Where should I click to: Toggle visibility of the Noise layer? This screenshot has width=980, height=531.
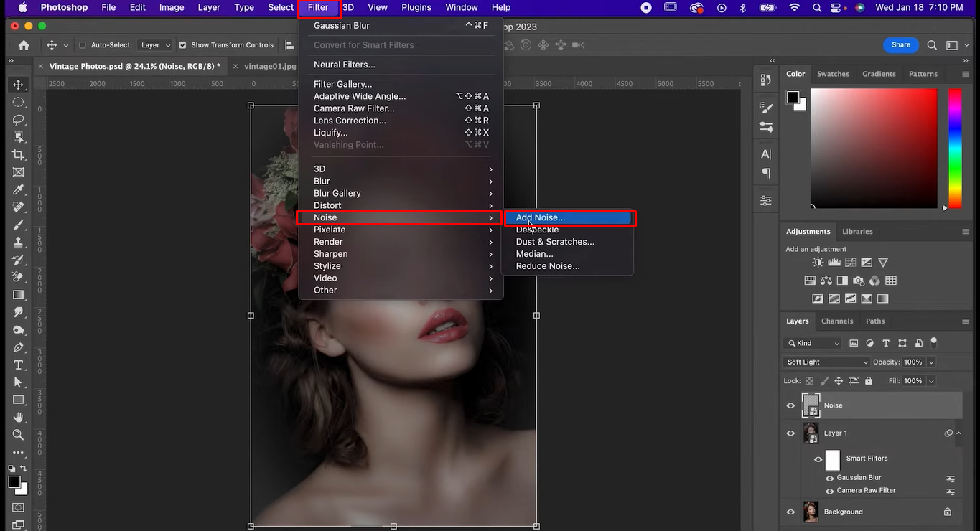click(x=790, y=405)
